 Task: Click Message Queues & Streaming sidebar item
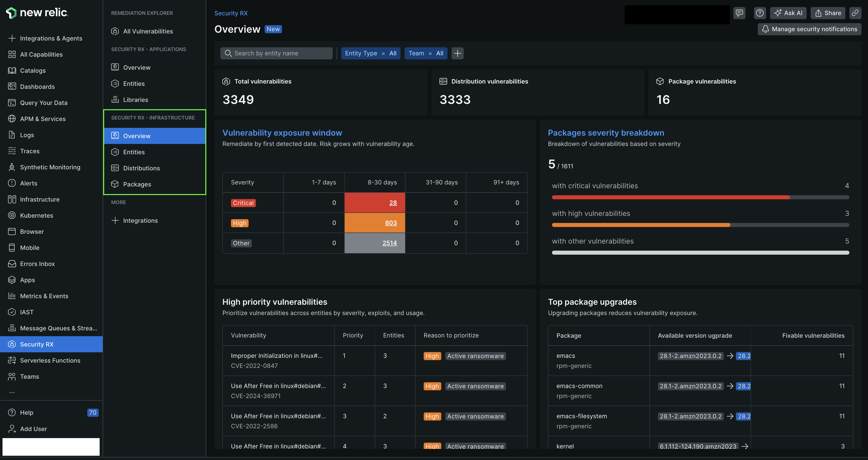(51, 328)
